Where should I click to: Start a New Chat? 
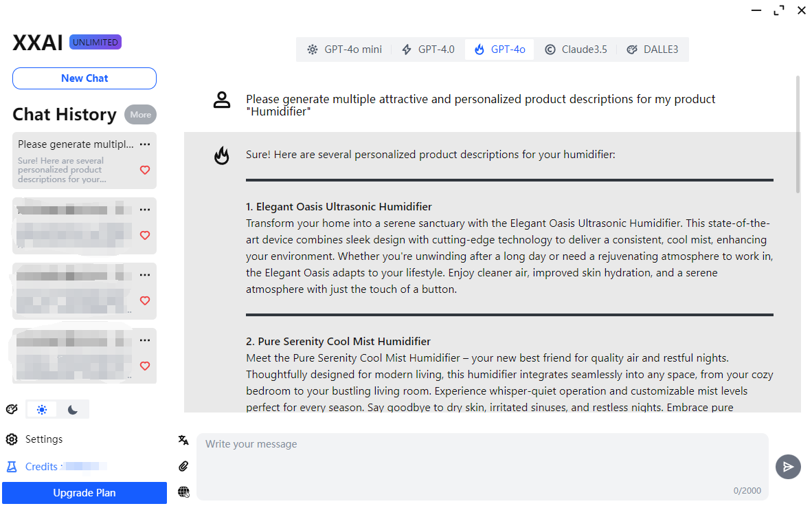click(x=84, y=78)
